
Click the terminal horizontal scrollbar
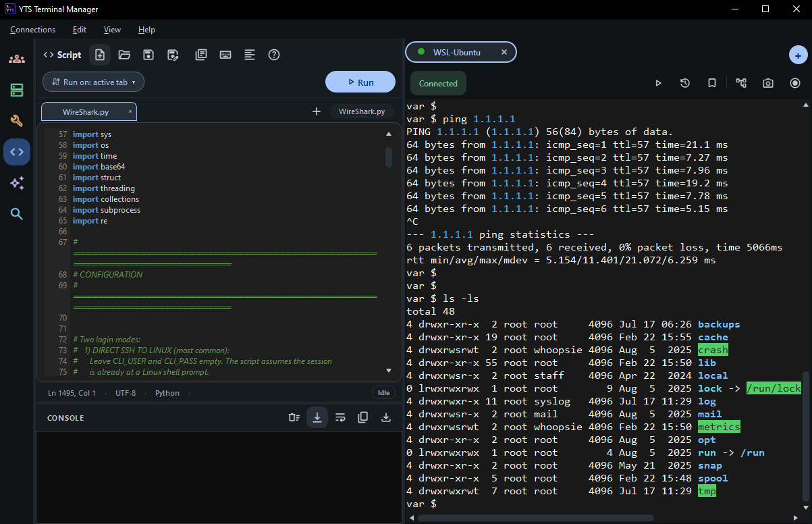(536, 518)
